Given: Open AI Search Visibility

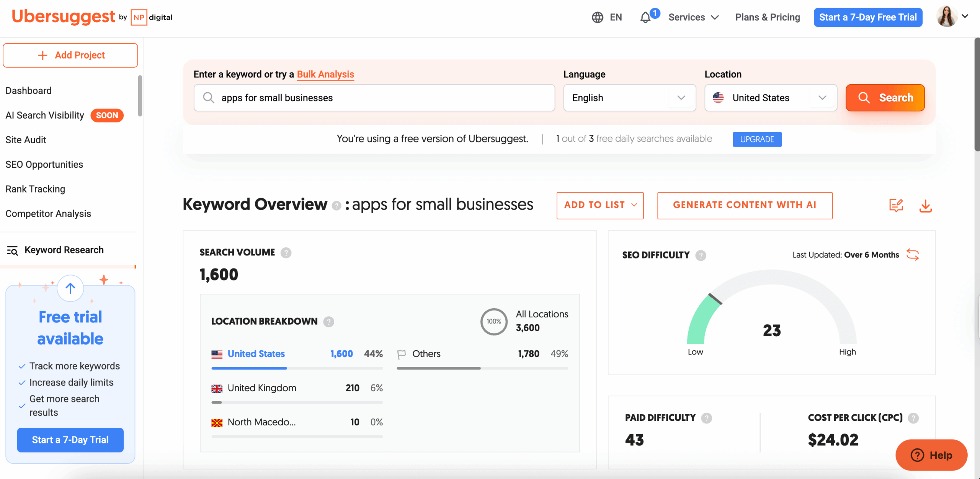Looking at the screenshot, I should pyautogui.click(x=45, y=115).
